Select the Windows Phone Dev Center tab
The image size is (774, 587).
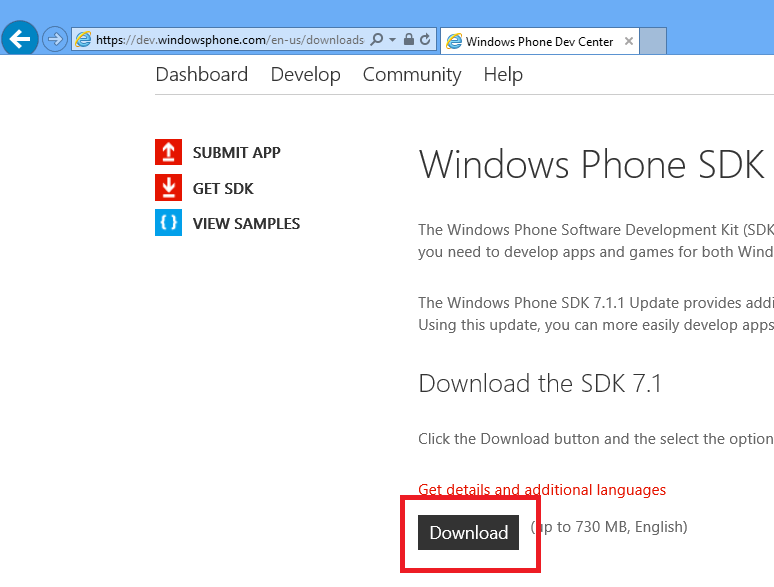point(540,41)
